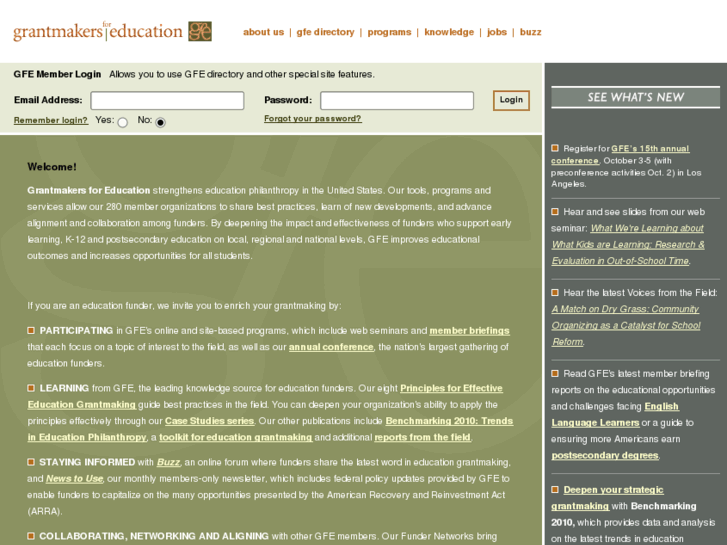Click the bullet beside Read GFE's latest member briefing
The width and height of the screenshot is (727, 545).
point(555,373)
